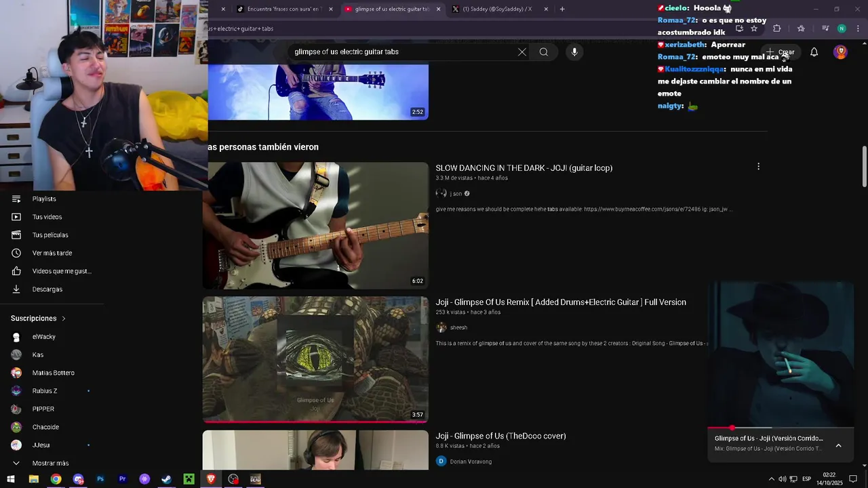Seek using the miniplayer progress bar
Viewport: 868px width, 488px height.
point(781,428)
